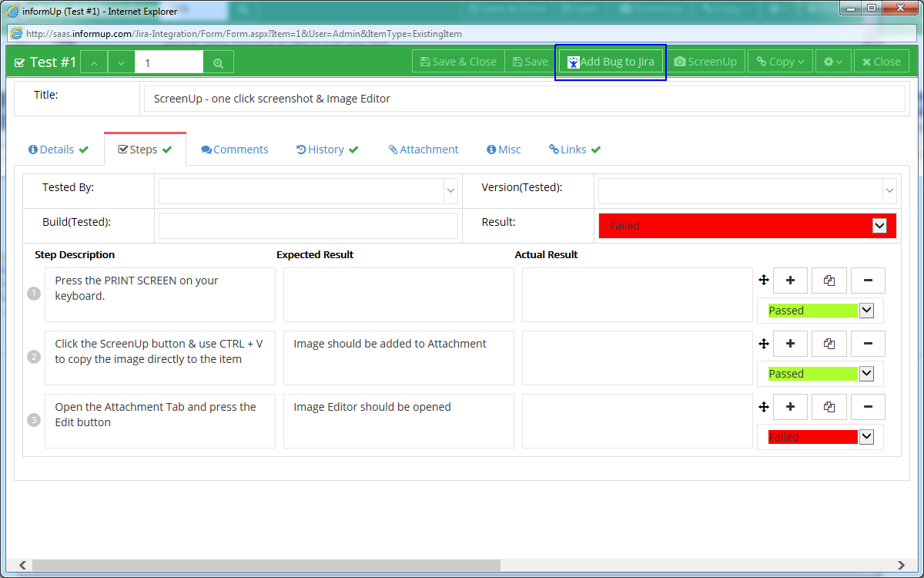Duplicate step 1 with copy icon
Image resolution: width=924 pixels, height=578 pixels.
point(829,281)
